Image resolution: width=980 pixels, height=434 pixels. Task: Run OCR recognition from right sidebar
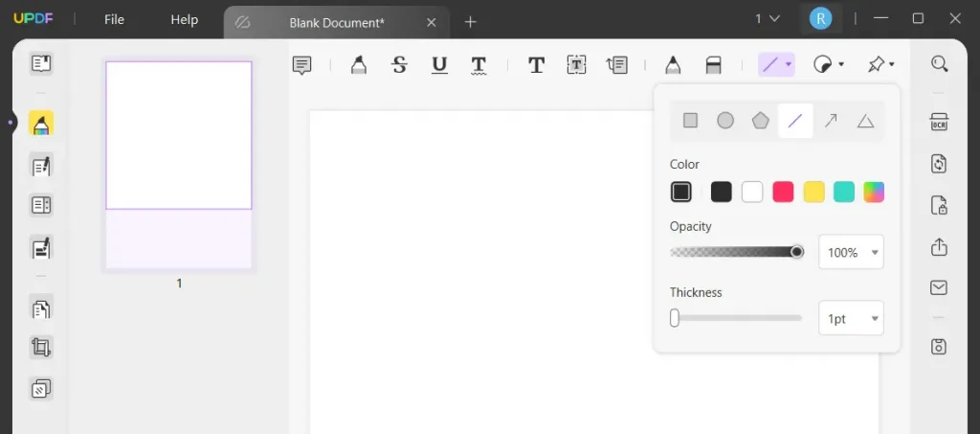(939, 122)
